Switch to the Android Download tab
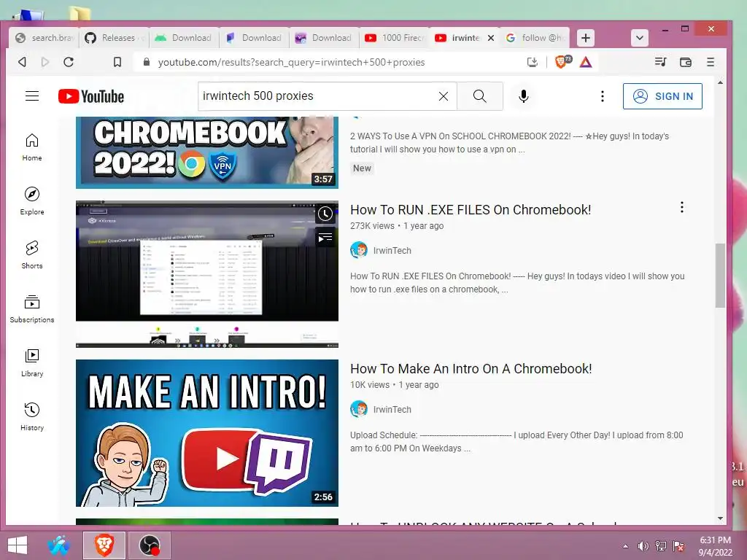 coord(185,38)
